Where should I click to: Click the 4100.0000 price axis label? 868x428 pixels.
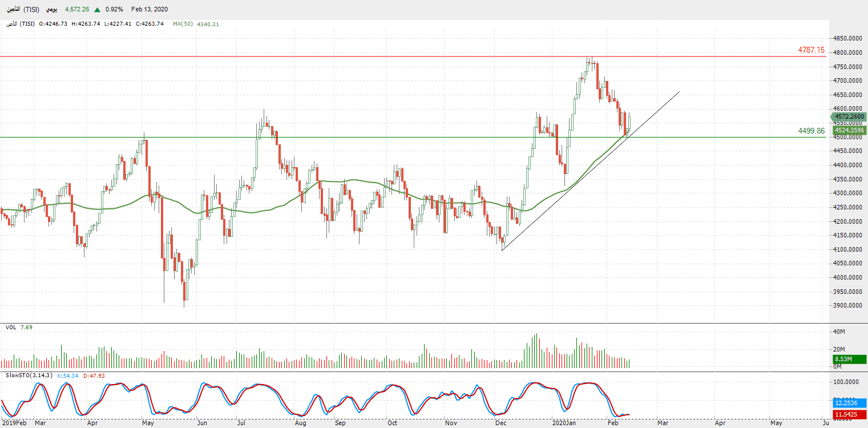[x=847, y=249]
